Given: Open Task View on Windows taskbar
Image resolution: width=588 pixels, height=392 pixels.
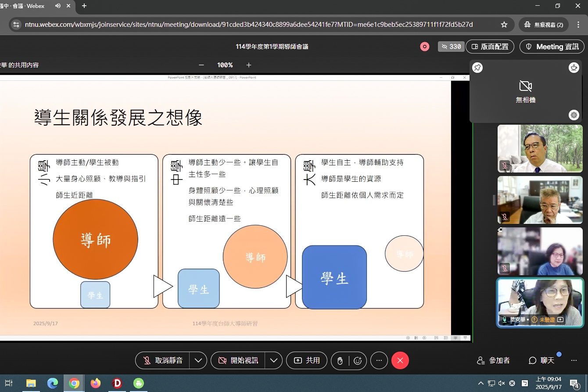Looking at the screenshot, I should click(x=9, y=383).
